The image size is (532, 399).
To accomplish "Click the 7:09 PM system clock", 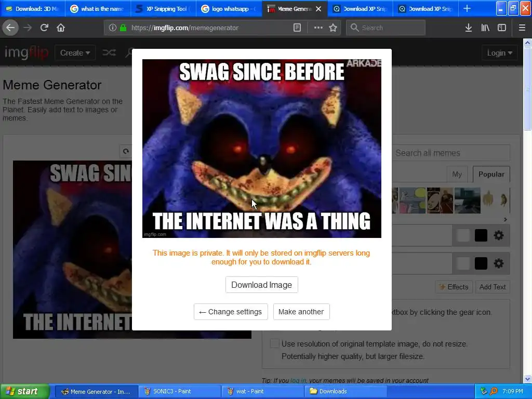I will [x=512, y=391].
